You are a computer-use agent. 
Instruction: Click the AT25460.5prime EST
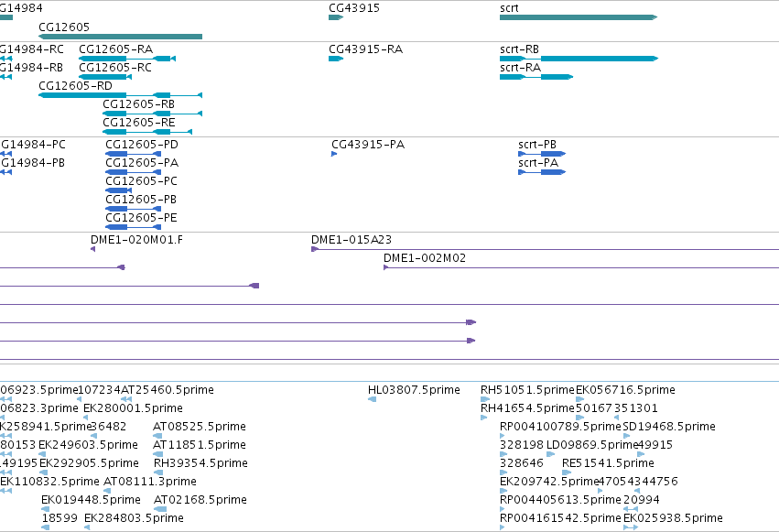tap(126, 399)
